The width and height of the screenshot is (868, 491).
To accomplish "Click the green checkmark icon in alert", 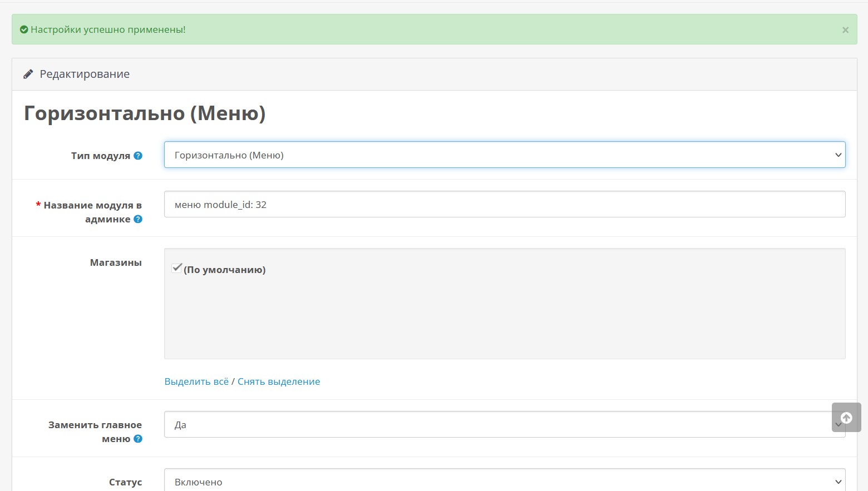I will click(x=24, y=29).
